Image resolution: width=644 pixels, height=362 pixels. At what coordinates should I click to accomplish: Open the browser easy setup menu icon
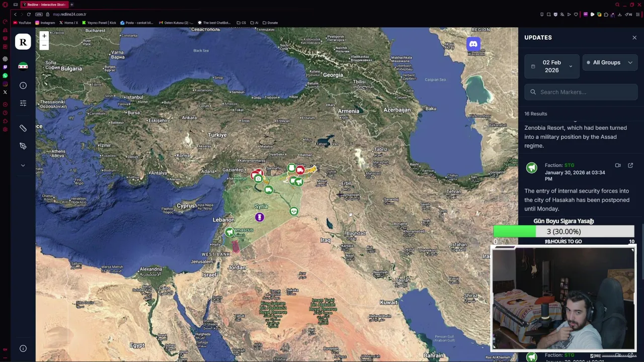point(638,15)
